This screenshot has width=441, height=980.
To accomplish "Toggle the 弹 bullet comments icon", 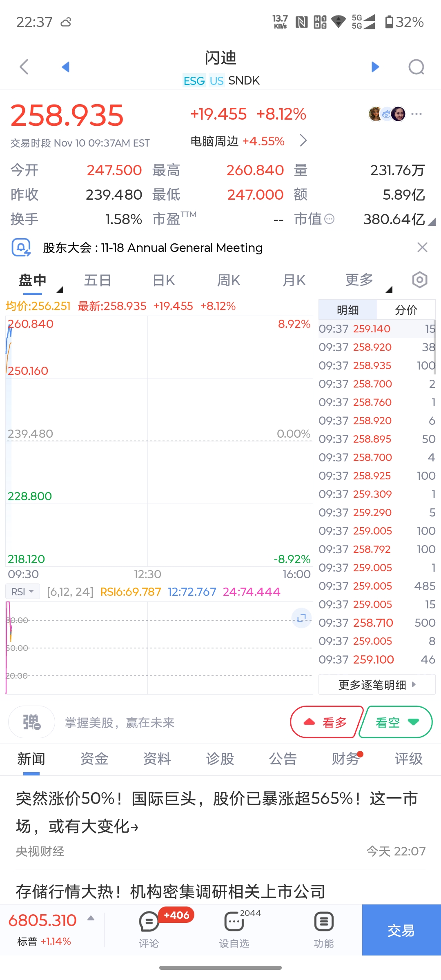I will pos(32,722).
